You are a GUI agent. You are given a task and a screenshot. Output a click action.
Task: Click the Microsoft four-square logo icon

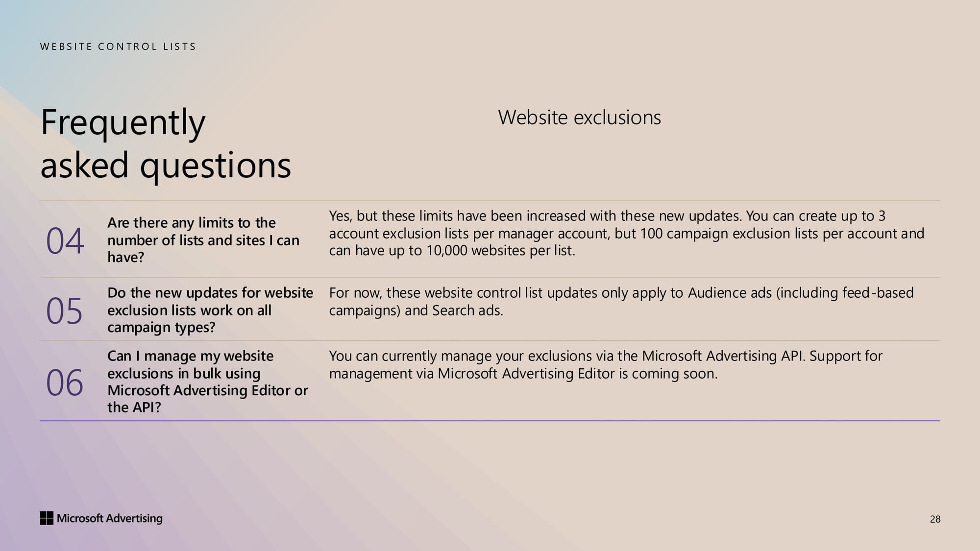47,518
